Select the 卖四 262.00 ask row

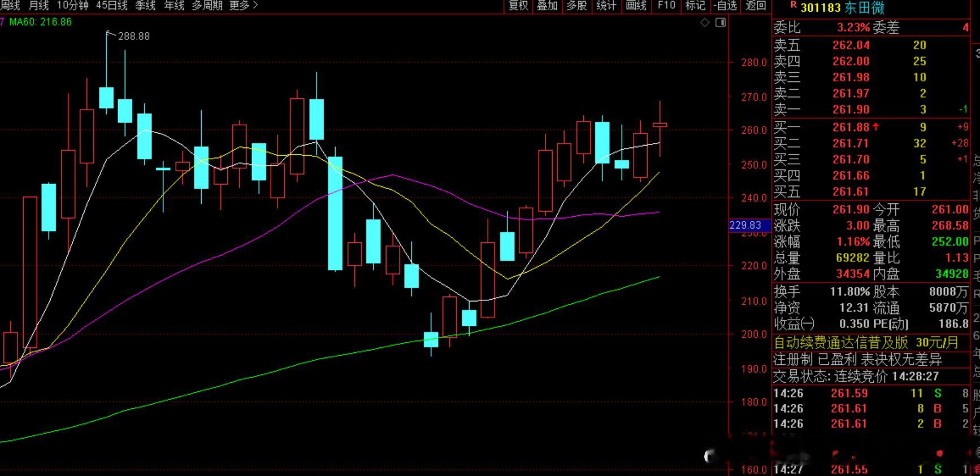click(870, 61)
